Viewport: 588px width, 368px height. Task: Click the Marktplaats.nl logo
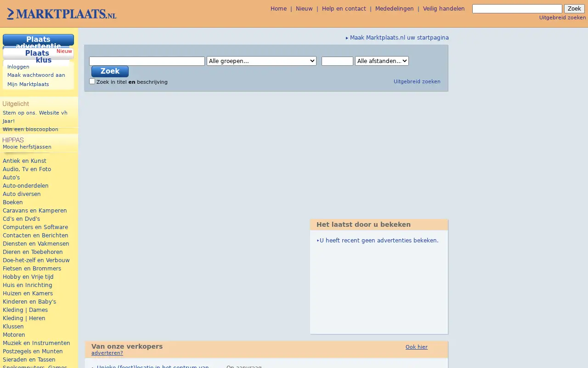(x=62, y=14)
